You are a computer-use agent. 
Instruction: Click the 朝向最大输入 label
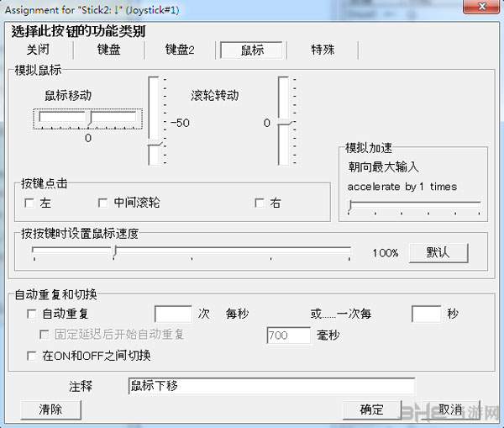pos(384,167)
